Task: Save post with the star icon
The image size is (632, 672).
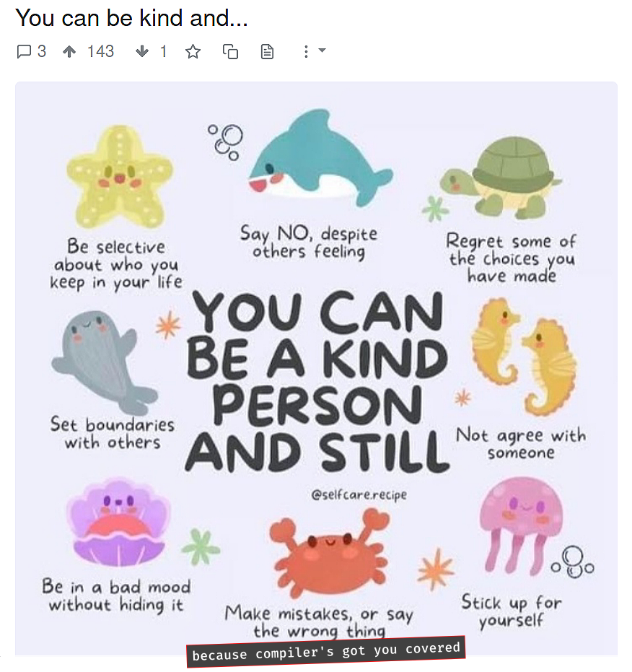Action: tap(193, 52)
